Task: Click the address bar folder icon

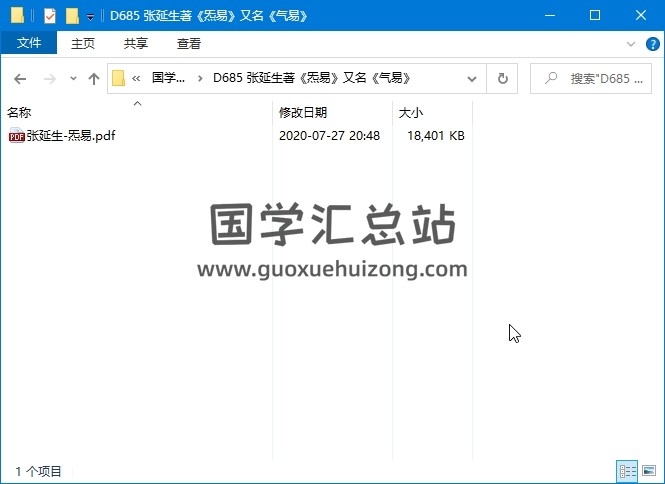Action: (118, 78)
